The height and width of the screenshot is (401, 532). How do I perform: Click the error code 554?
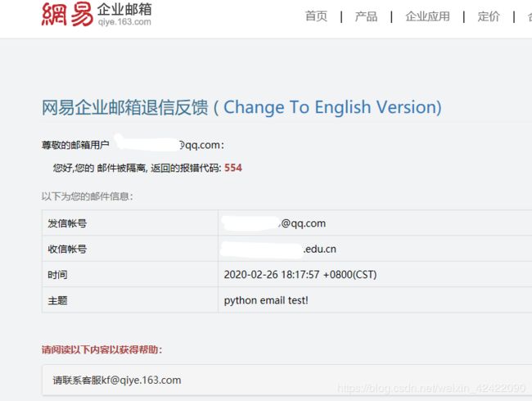click(233, 168)
